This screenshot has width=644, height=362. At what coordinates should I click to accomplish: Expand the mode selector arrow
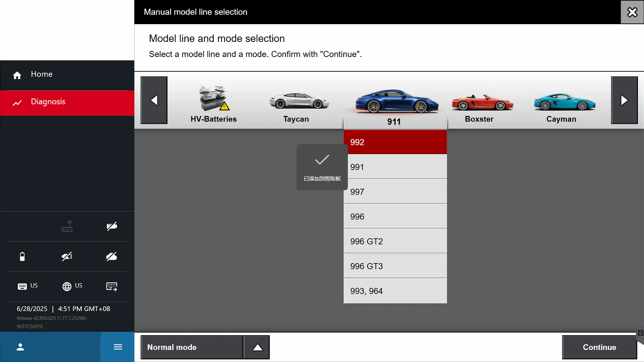point(257,347)
